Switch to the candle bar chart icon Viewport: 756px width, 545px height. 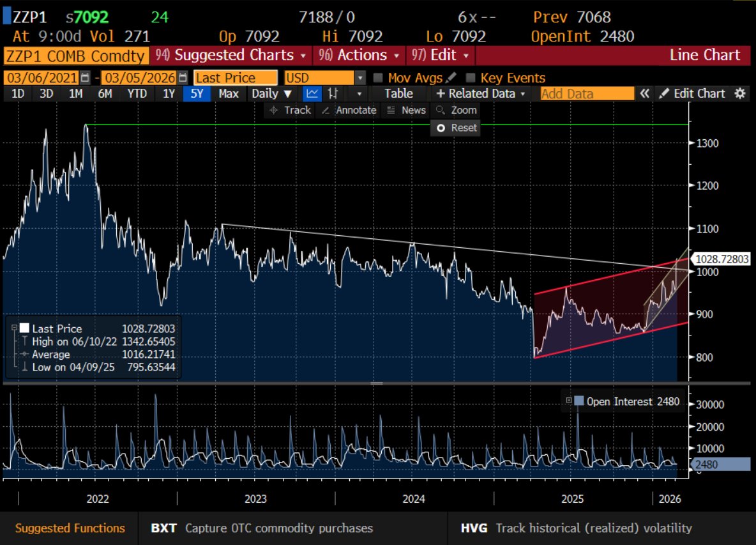[333, 93]
